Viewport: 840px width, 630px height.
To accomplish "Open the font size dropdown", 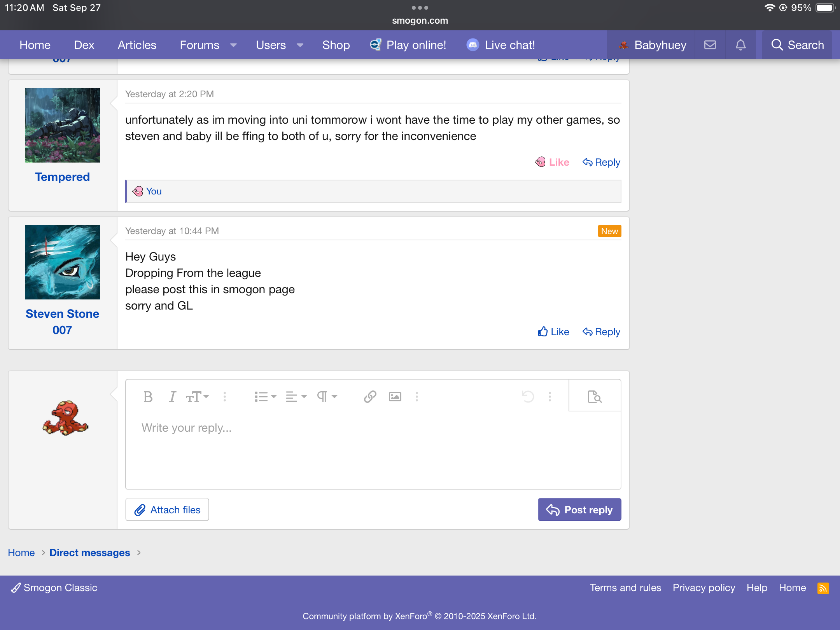I will tap(198, 397).
